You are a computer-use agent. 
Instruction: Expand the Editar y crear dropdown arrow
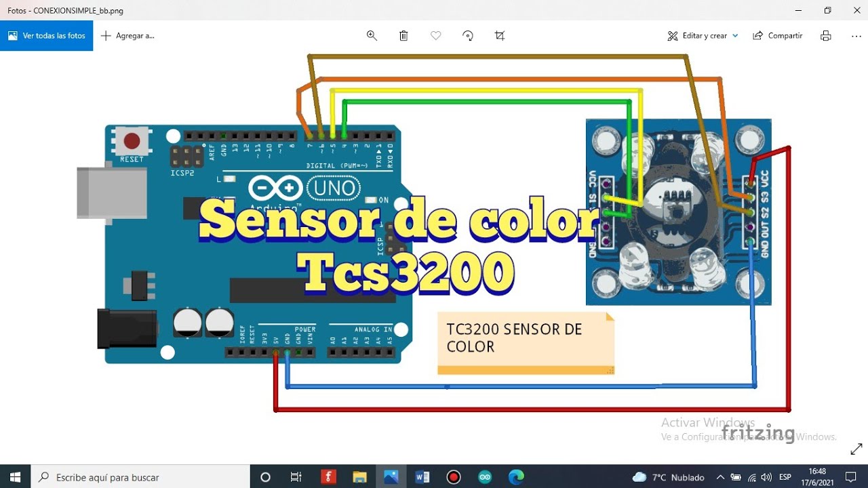click(735, 36)
